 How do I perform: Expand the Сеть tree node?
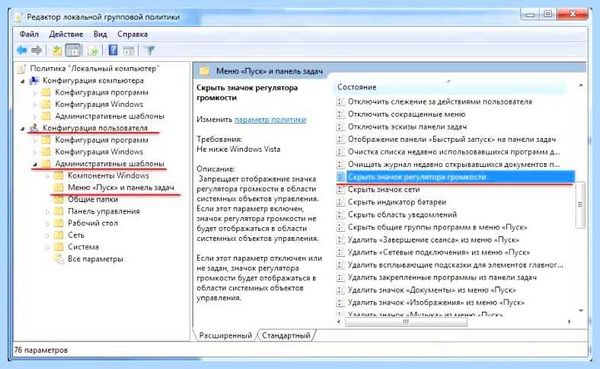[47, 235]
